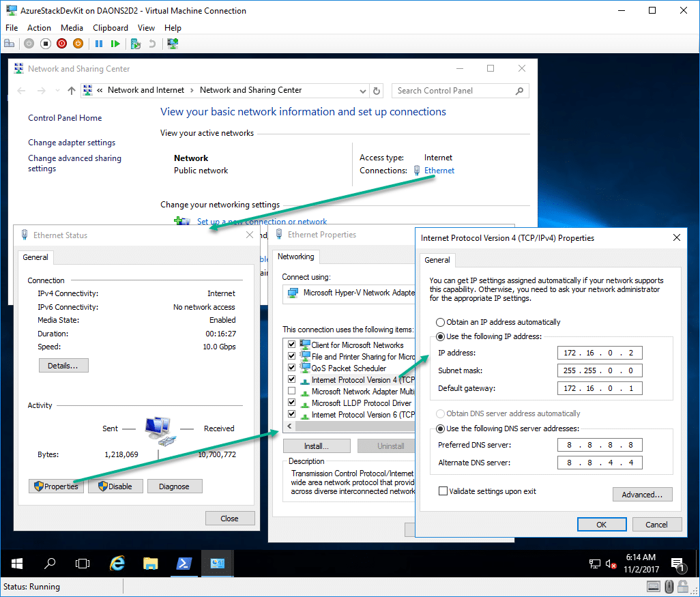The width and height of the screenshot is (700, 597).
Task: Select Use the following IP address
Action: [x=440, y=336]
